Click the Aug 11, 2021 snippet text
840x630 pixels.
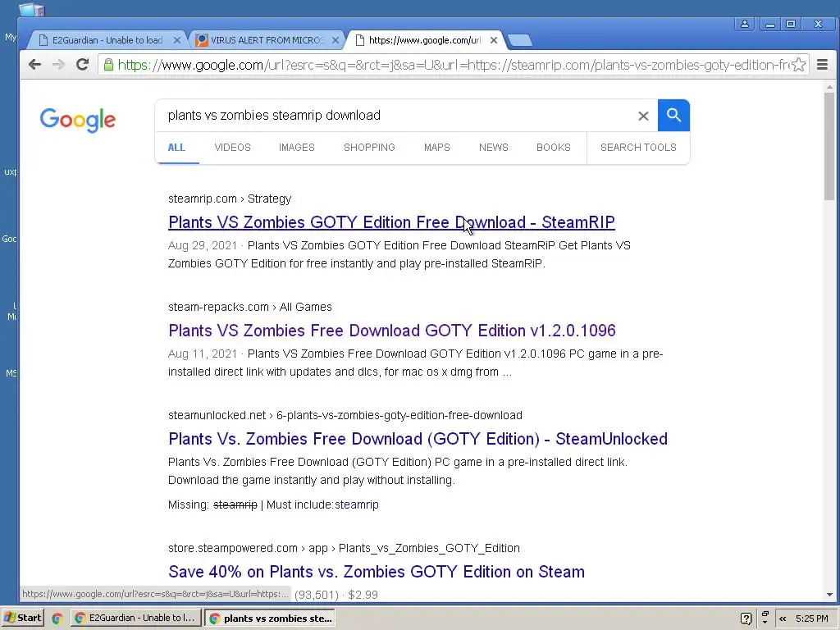click(203, 354)
